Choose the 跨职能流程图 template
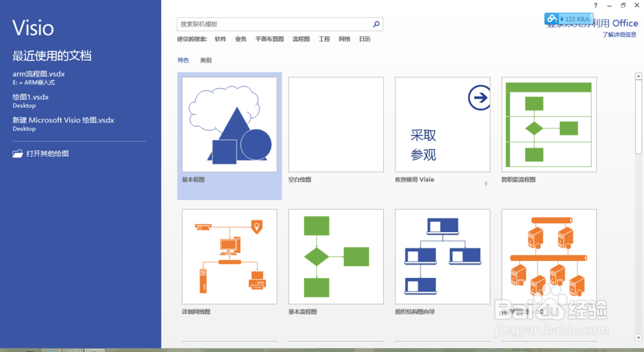Screen dimensions: 644x352 [549, 124]
